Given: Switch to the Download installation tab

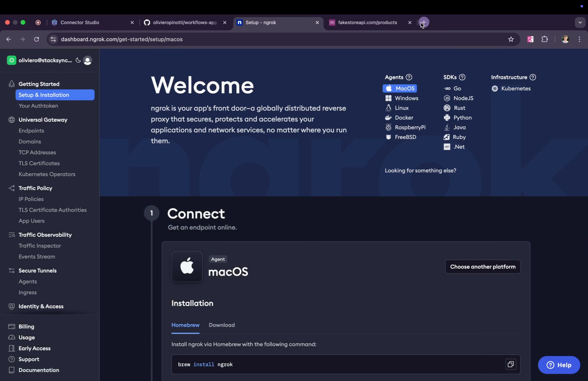Looking at the screenshot, I should click(221, 325).
